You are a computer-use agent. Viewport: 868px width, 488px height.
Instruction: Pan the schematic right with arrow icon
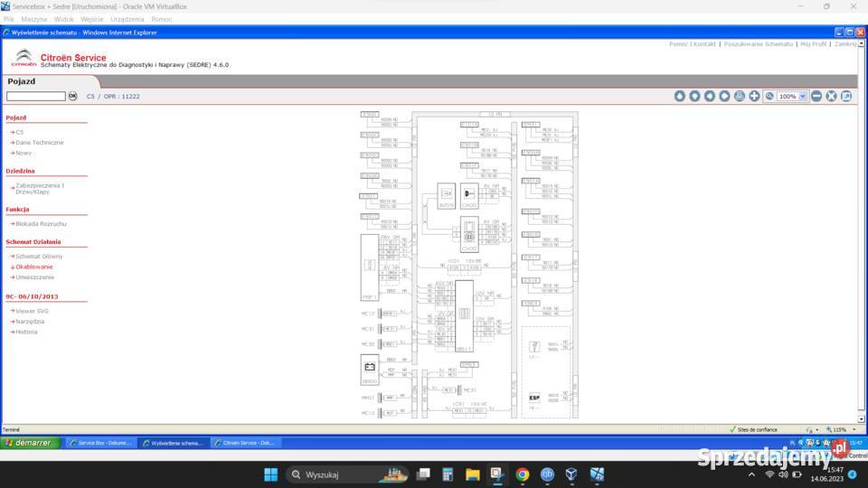pyautogui.click(x=724, y=96)
